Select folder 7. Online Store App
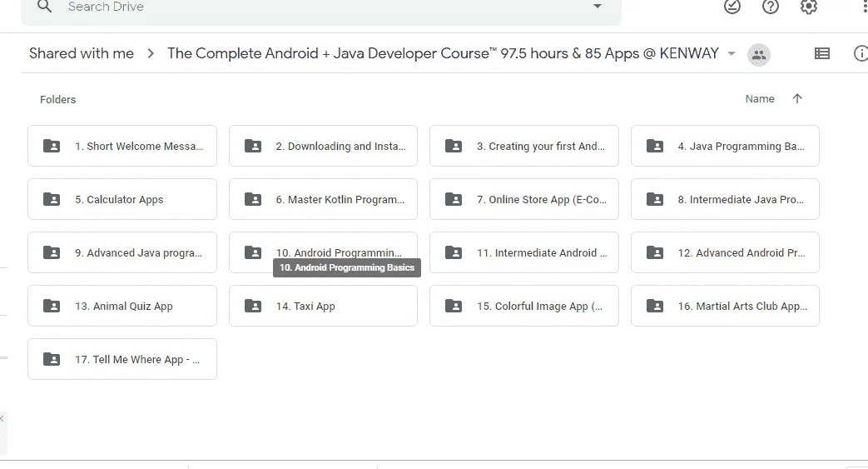Image resolution: width=868 pixels, height=469 pixels. point(524,199)
